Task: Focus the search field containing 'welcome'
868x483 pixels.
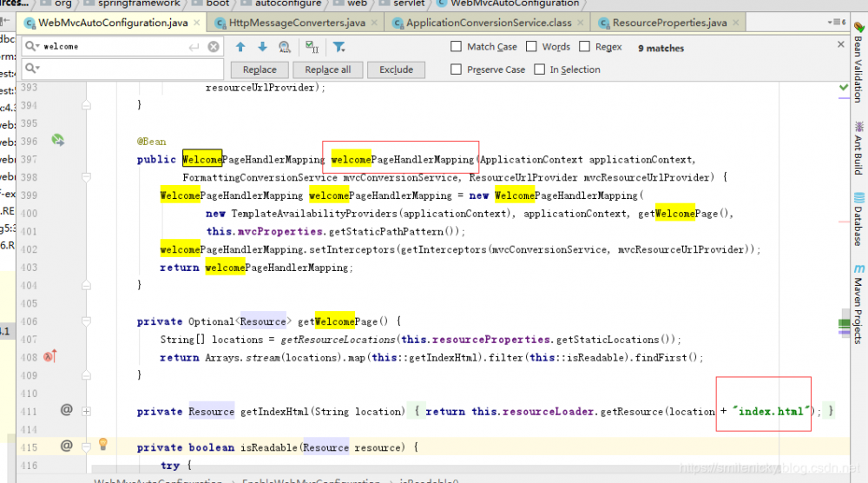Action: (122, 47)
